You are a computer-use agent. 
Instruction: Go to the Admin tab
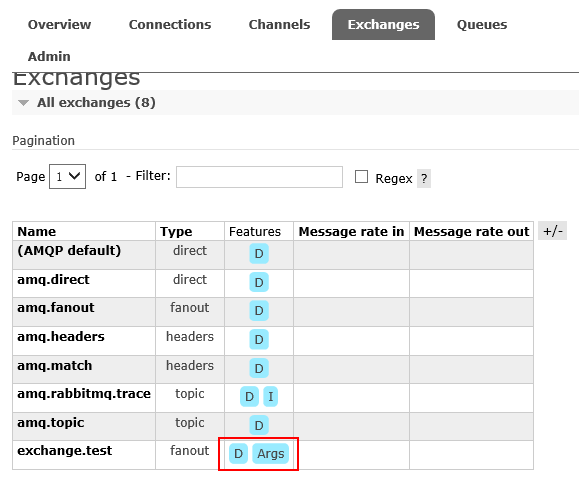(x=49, y=57)
